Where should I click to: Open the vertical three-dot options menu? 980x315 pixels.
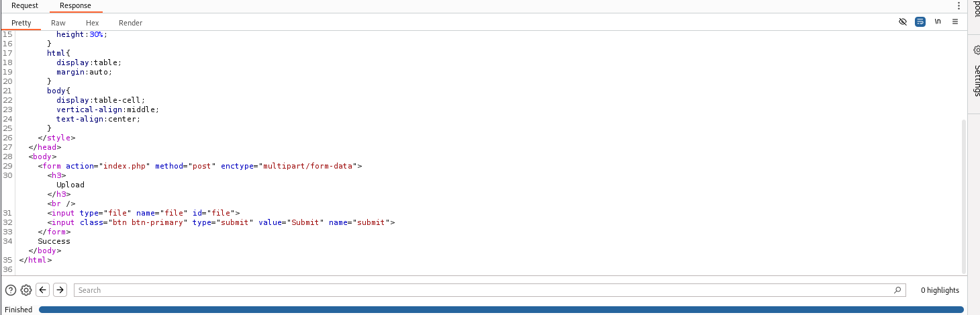click(x=959, y=5)
